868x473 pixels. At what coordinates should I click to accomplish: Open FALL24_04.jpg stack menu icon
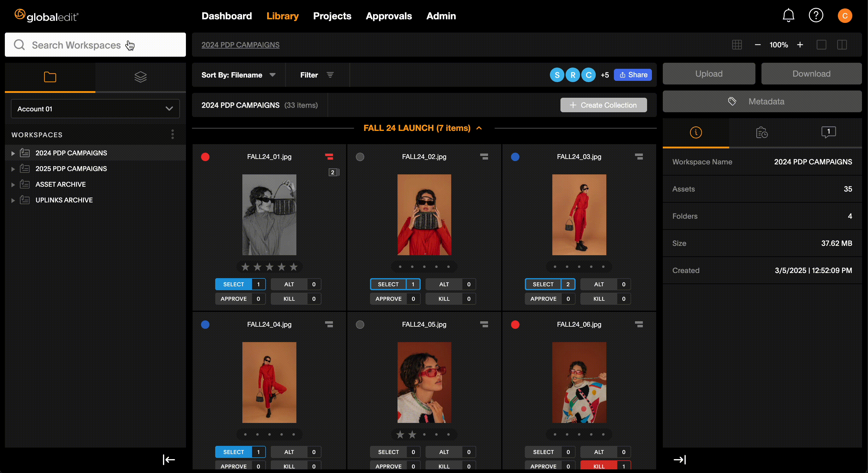click(329, 324)
